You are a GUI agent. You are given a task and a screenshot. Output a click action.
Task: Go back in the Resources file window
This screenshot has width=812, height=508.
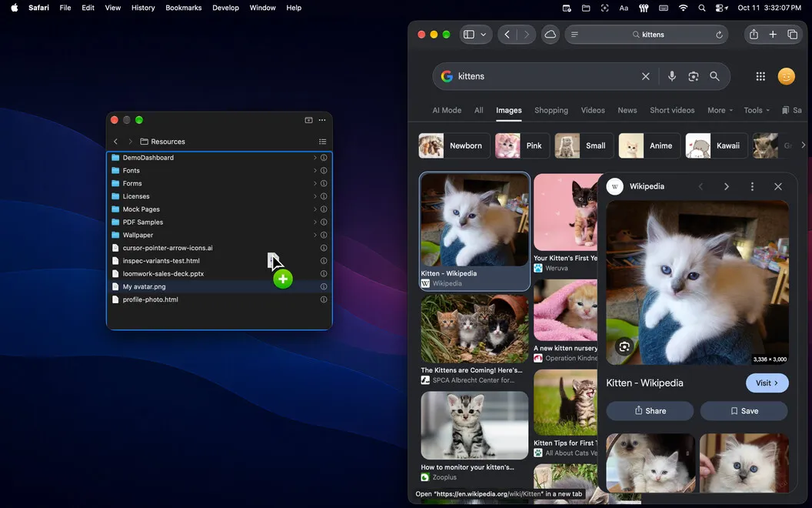115,142
